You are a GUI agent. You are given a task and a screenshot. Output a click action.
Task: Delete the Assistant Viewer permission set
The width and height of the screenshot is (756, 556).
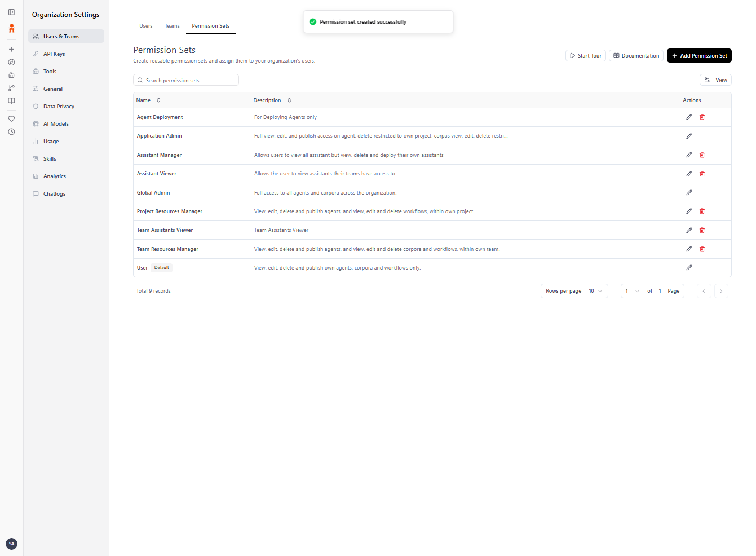coord(702,174)
